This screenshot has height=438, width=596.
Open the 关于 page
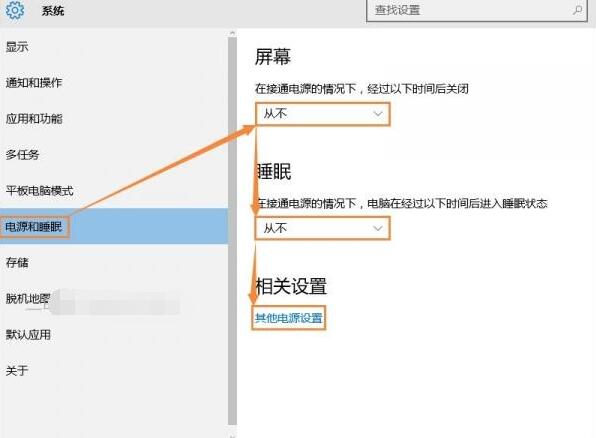click(17, 370)
